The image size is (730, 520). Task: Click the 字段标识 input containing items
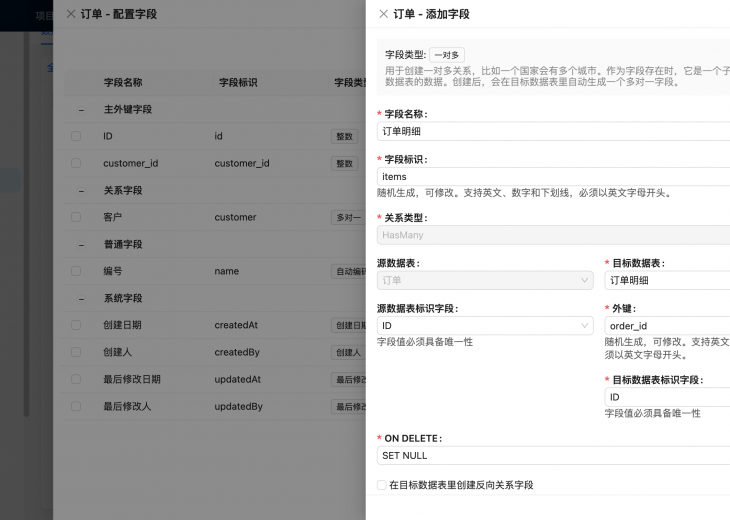(553, 177)
